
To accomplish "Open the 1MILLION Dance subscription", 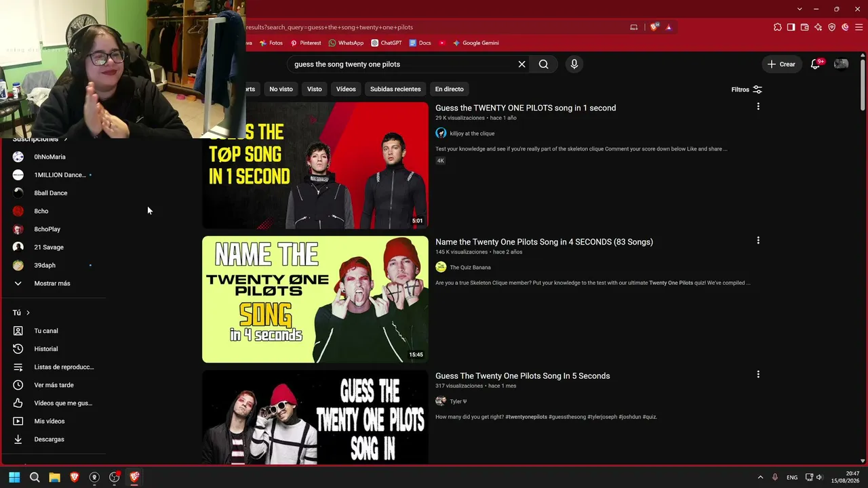I will (x=53, y=175).
